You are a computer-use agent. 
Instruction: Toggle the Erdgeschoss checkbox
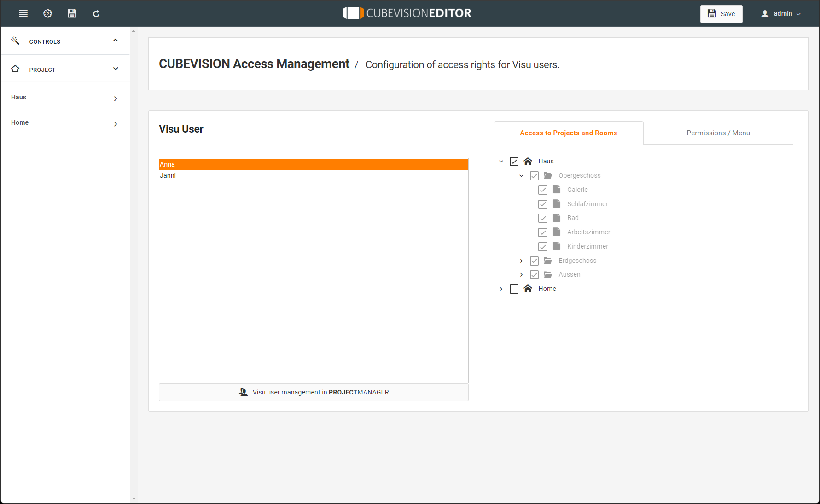pyautogui.click(x=534, y=261)
